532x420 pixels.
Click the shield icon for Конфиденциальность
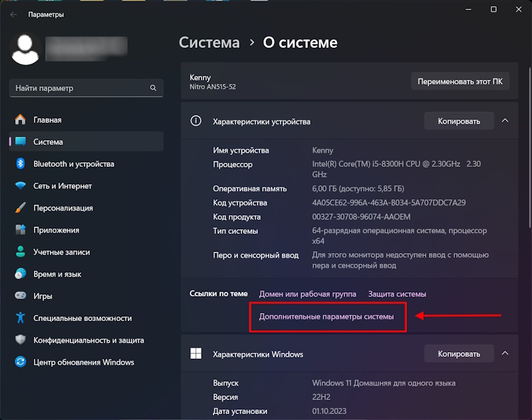click(x=21, y=340)
